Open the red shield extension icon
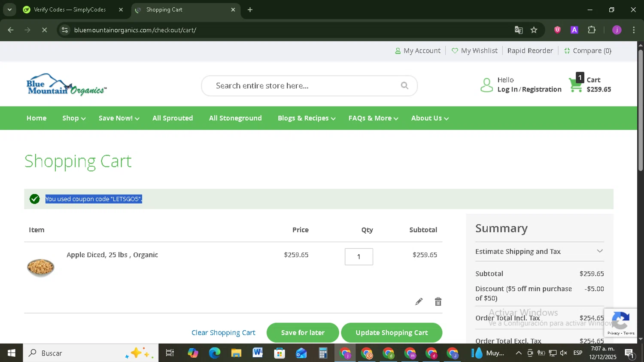The width and height of the screenshot is (644, 362). (x=557, y=30)
